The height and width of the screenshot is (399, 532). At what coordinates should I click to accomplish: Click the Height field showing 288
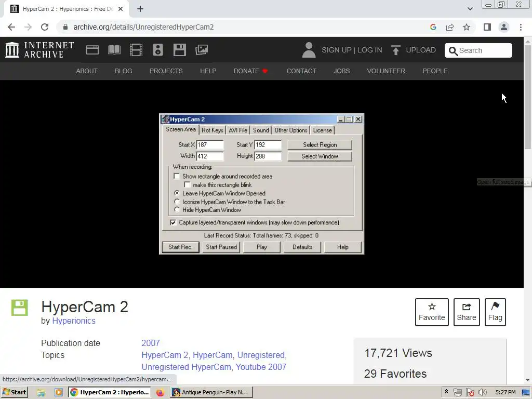[268, 156]
